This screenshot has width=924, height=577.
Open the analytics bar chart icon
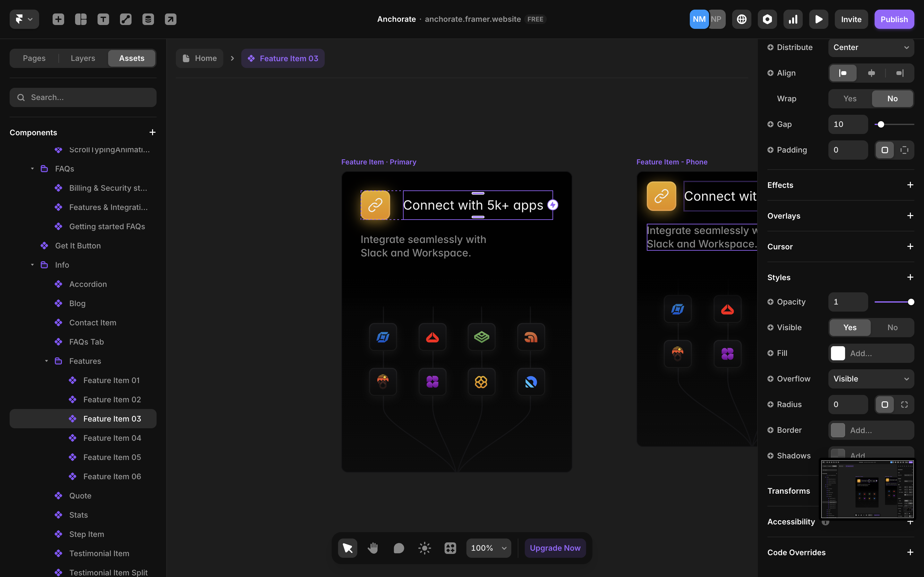pos(793,19)
